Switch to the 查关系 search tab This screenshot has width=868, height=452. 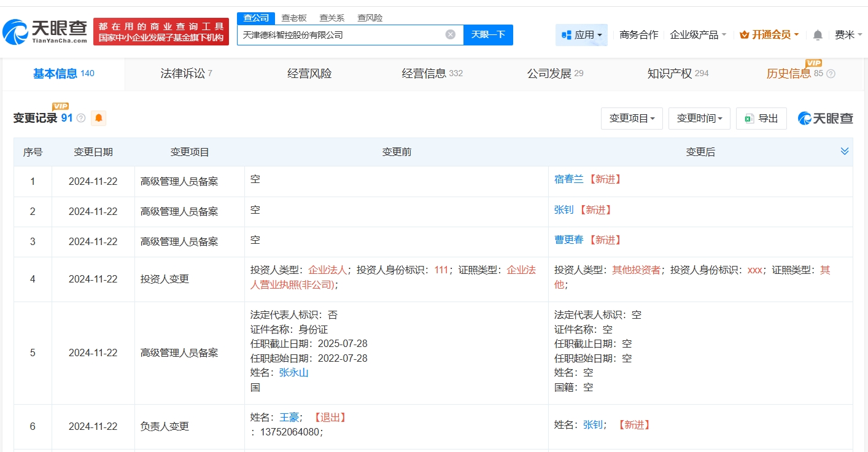pos(332,18)
